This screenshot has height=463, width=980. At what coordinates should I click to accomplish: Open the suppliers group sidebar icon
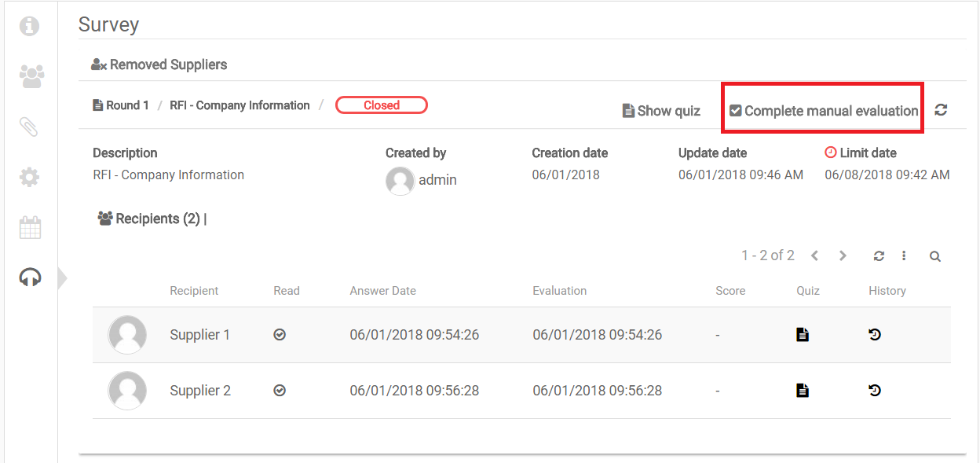point(31,76)
